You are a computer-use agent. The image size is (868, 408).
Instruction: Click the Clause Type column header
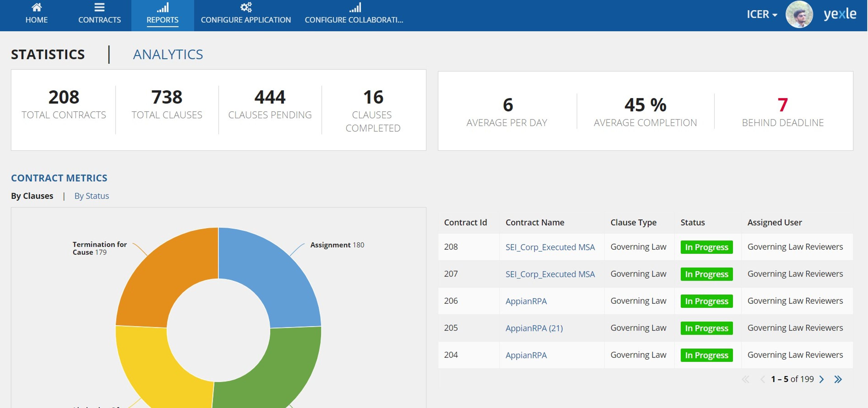633,223
